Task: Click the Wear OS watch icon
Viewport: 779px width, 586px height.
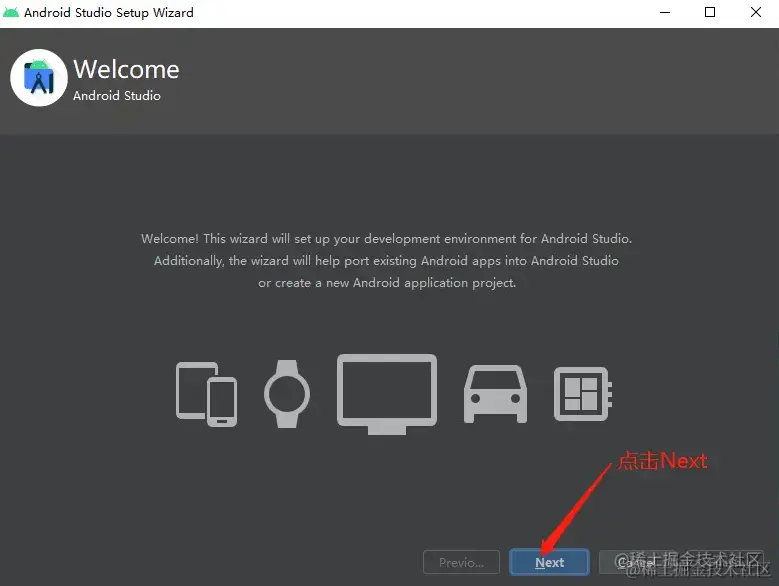Action: click(x=287, y=394)
